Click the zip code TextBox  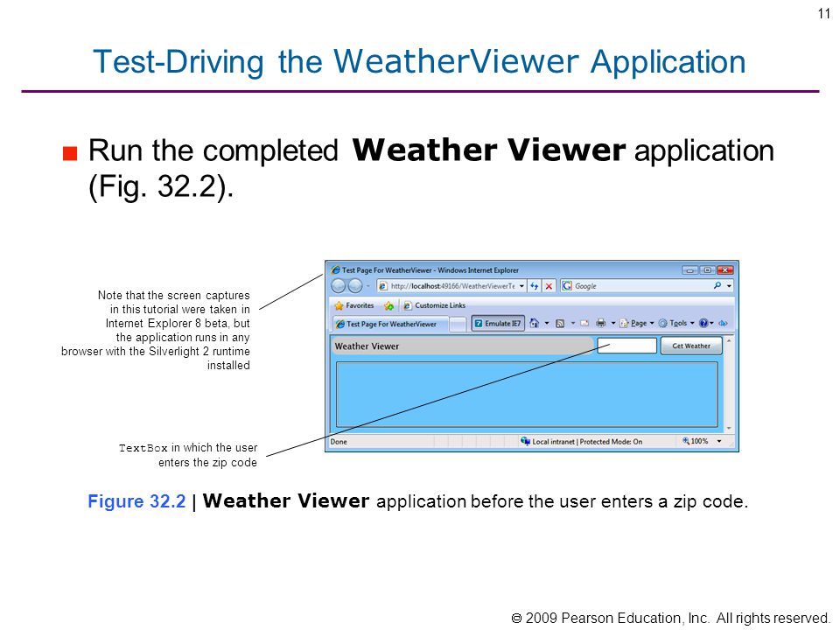tap(626, 346)
